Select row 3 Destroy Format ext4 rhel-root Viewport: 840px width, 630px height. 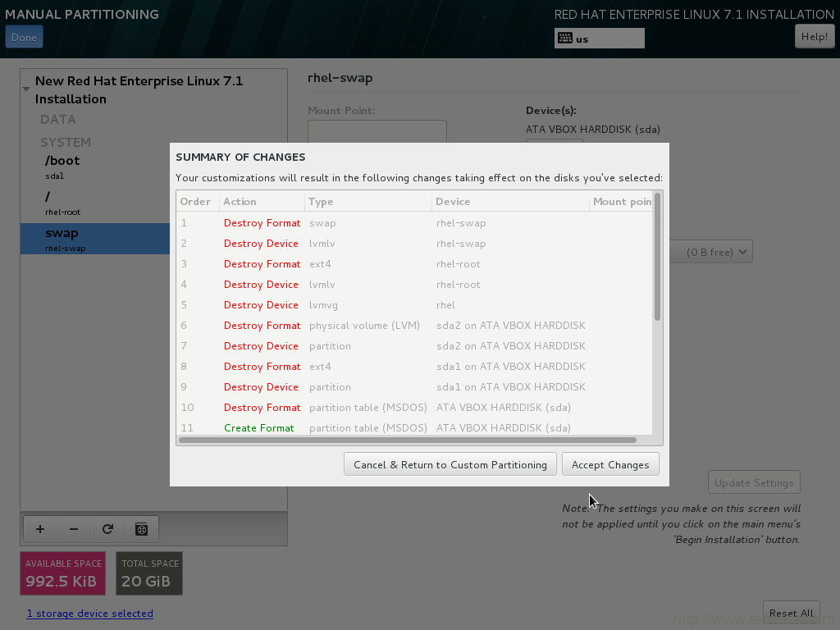414,264
